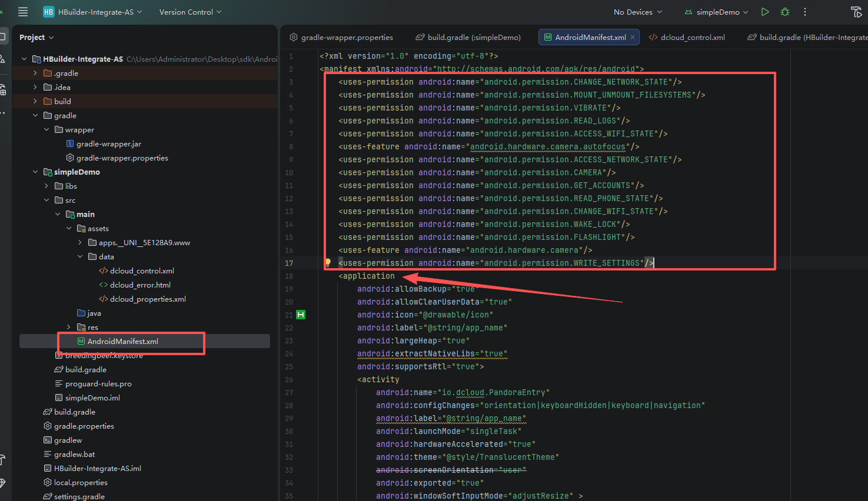Screen dimensions: 868x501
Task: Open the Version Control dropdown
Action: [x=190, y=12]
